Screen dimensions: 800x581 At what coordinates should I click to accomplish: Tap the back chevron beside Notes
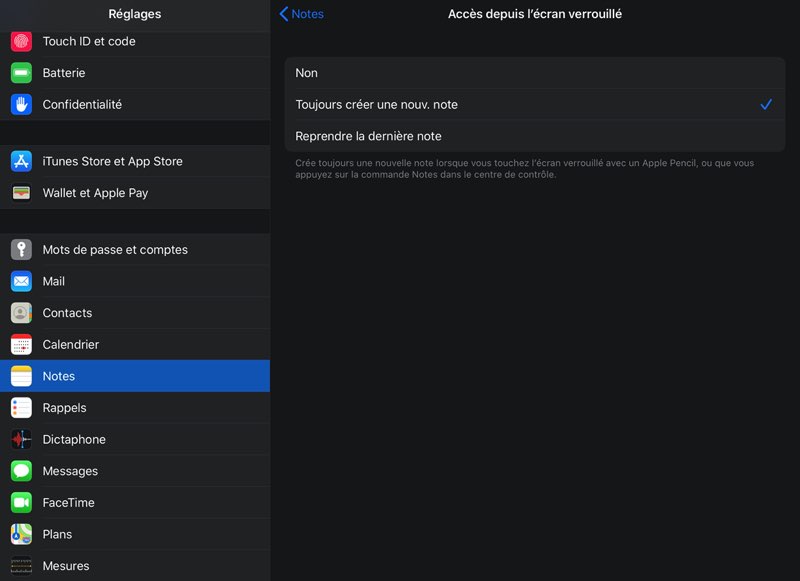(283, 14)
